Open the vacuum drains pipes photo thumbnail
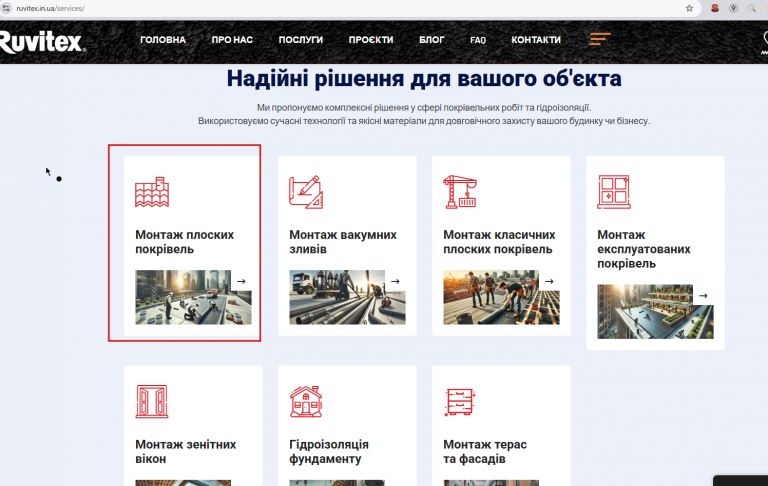Image resolution: width=768 pixels, height=486 pixels. [x=347, y=297]
